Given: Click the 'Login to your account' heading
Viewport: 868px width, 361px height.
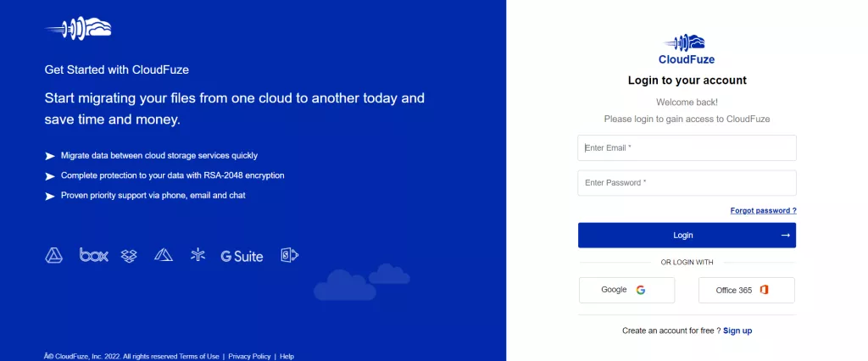Looking at the screenshot, I should click(x=687, y=81).
